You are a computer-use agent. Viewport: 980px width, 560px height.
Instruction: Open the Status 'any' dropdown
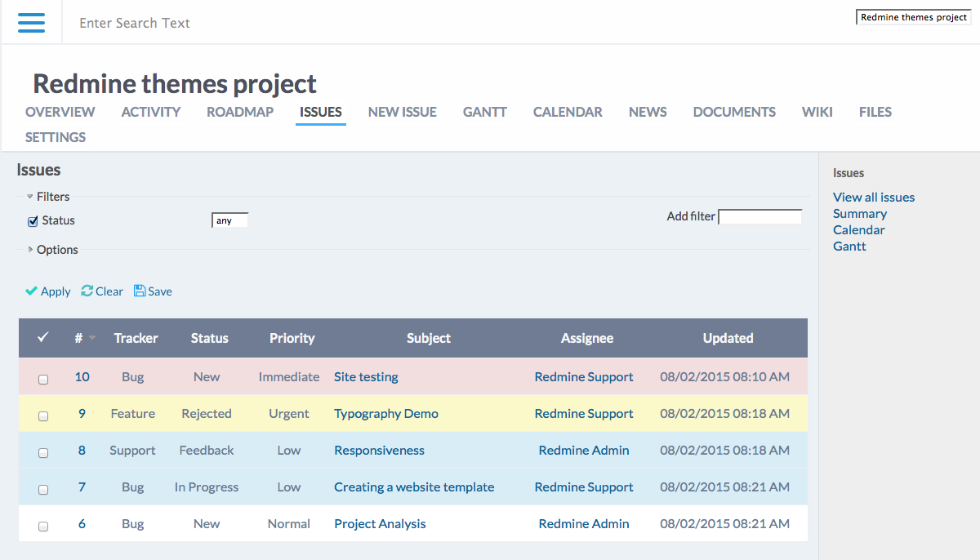coord(229,220)
